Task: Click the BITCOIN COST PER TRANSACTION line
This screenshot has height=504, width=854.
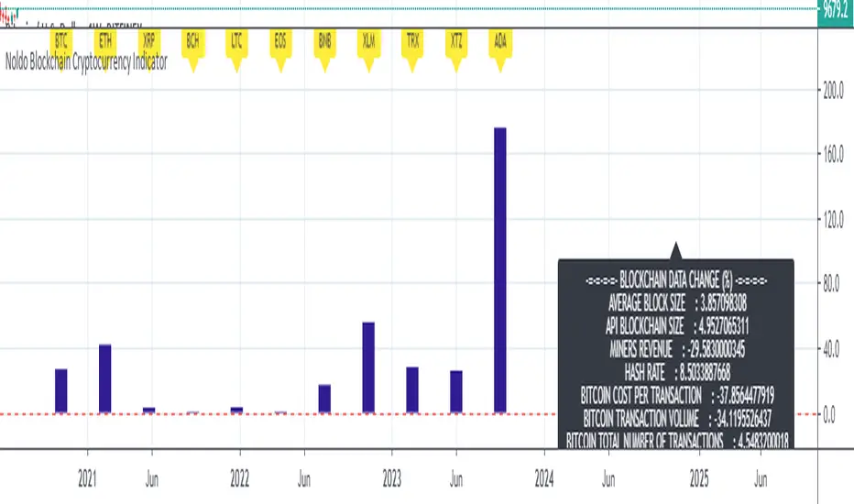Action: pos(677,395)
